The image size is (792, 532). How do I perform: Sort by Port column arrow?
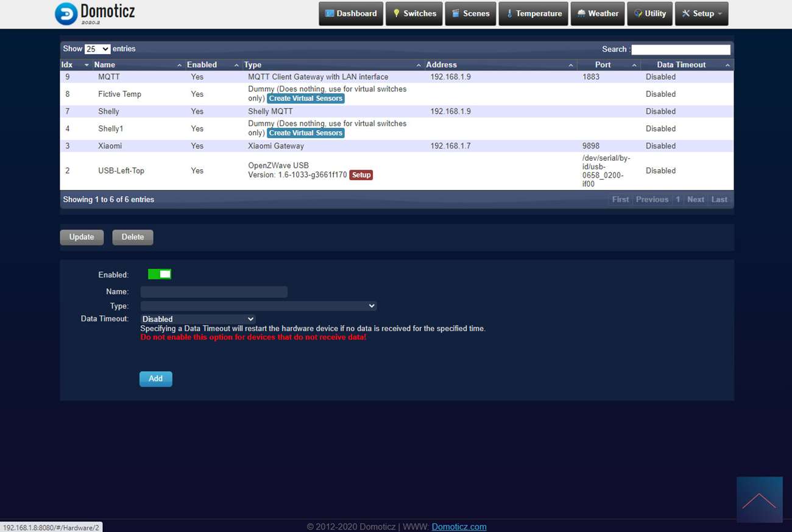tap(634, 65)
